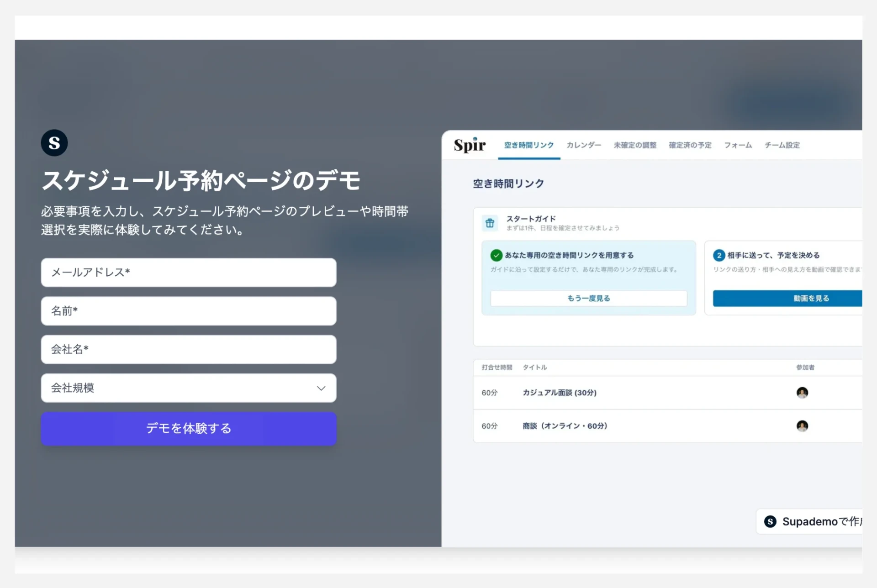Switch to the 空き時間リンク tab

tap(529, 145)
